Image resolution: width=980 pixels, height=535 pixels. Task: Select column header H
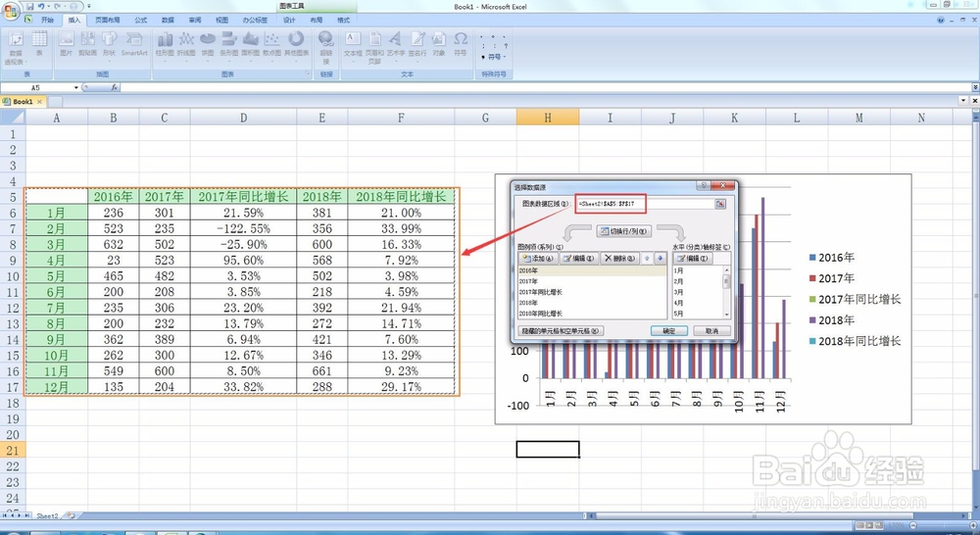[548, 117]
